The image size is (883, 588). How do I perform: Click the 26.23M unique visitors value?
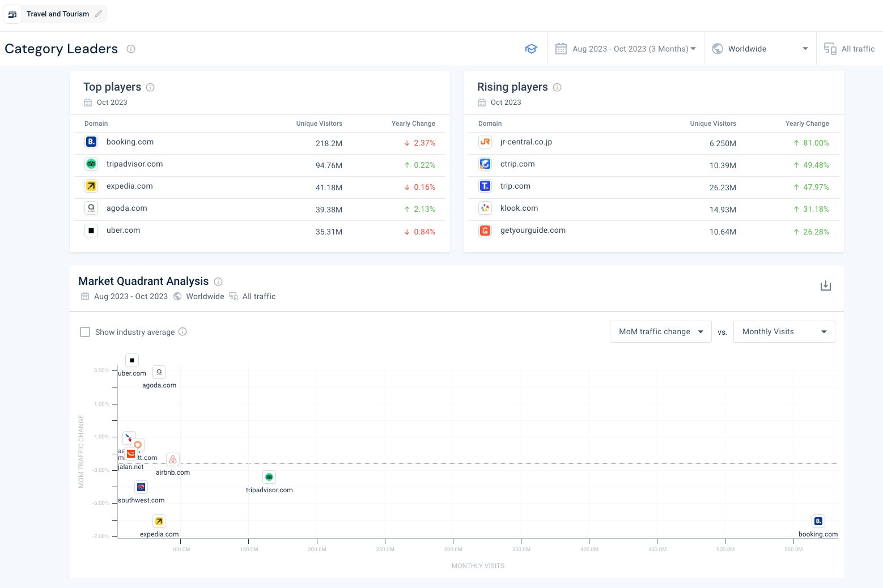pyautogui.click(x=723, y=188)
